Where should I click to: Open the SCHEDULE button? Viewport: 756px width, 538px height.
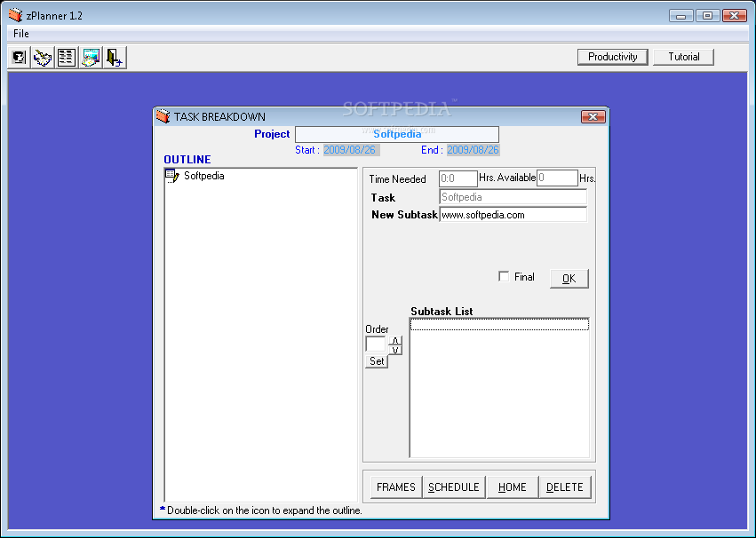point(454,487)
